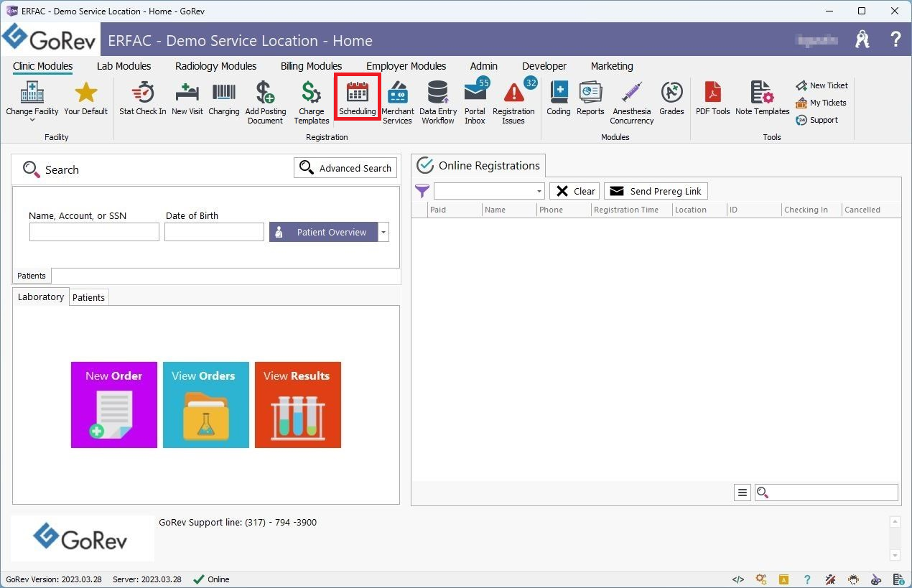
Task: Click the New Order tile
Action: pyautogui.click(x=114, y=405)
